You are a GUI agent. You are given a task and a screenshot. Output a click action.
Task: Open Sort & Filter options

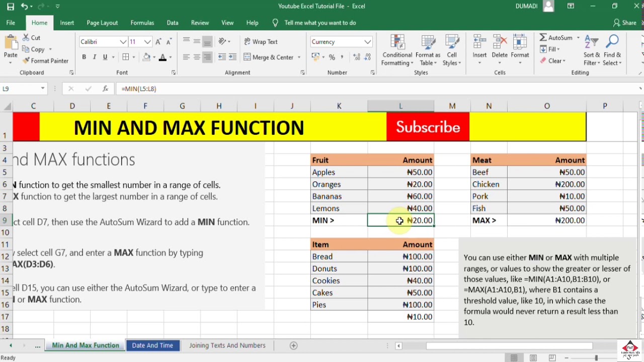[592, 49]
